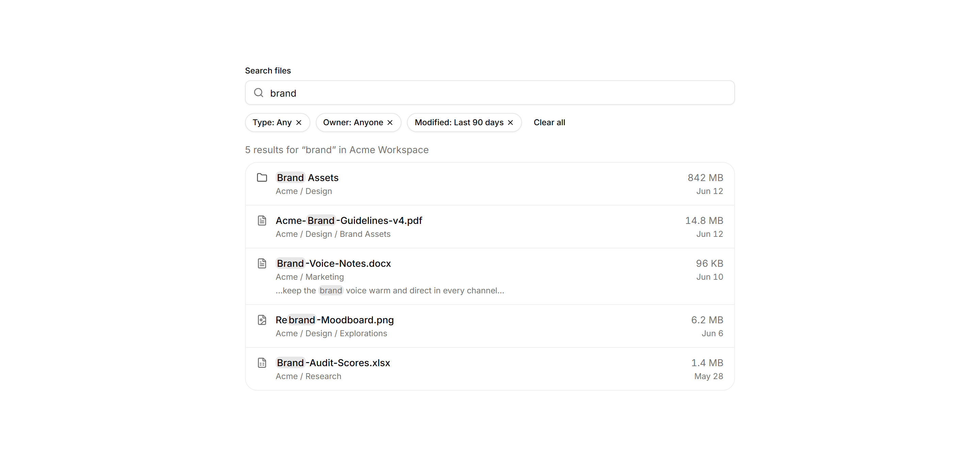Focus the search files input field
Screen dimensions: 980x456
[490, 93]
